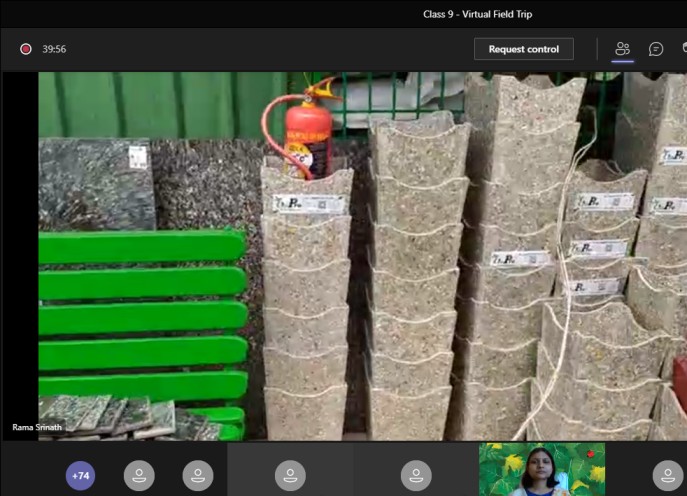Click the rightmost participant avatar in strip
Screen dimensions: 687x496
(x=667, y=475)
